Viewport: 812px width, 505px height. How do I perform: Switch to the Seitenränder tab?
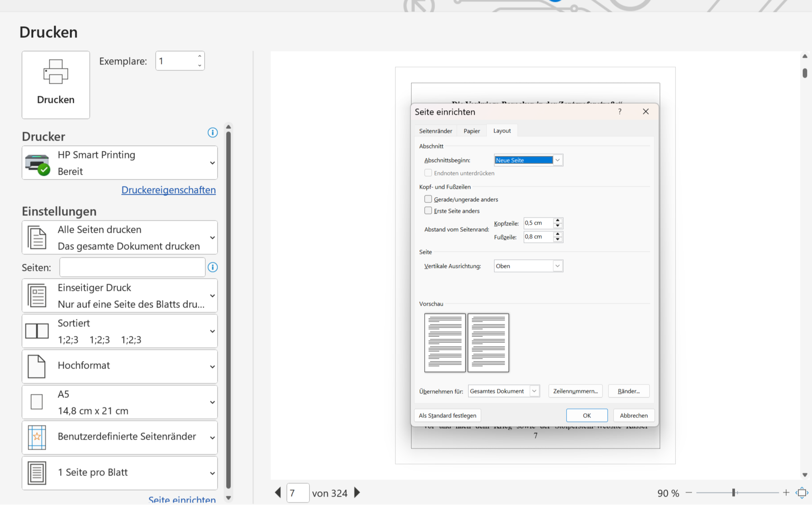click(x=436, y=131)
